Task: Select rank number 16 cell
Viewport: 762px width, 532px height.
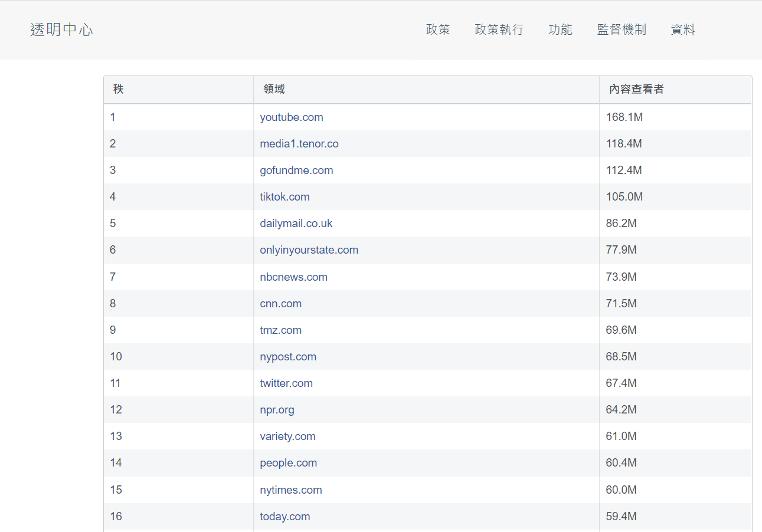Action: 178,517
